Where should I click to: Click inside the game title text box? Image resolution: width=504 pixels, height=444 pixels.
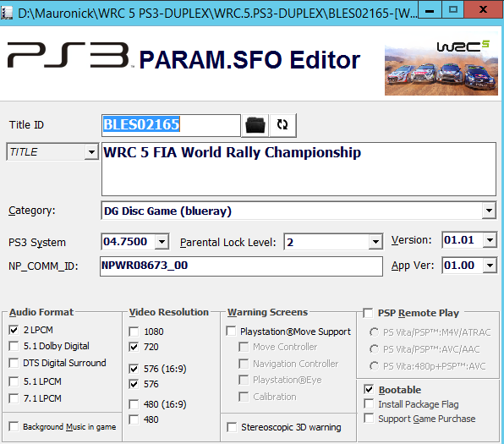click(x=299, y=169)
